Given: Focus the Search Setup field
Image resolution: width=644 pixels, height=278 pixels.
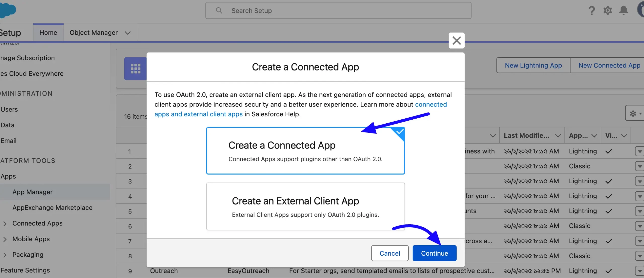Looking at the screenshot, I should 338,11.
